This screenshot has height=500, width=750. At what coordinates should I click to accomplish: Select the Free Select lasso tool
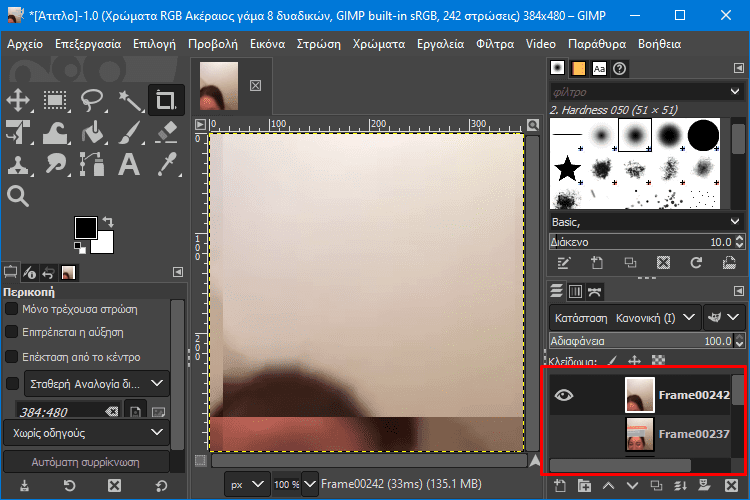(92, 100)
